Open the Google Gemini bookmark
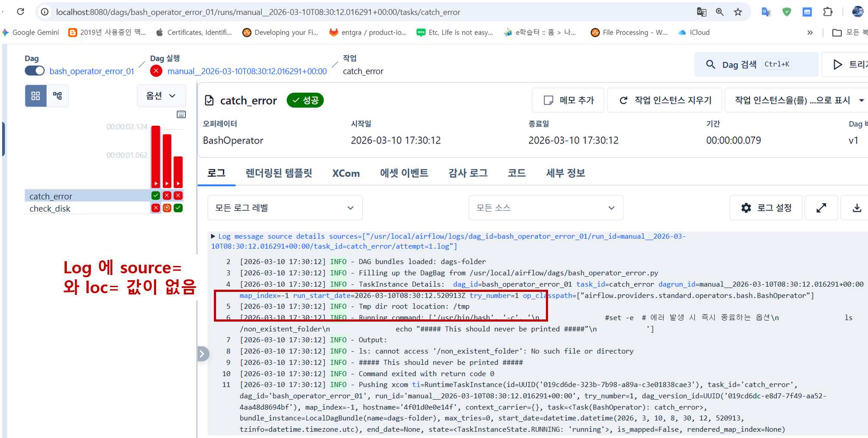This screenshot has width=868, height=438. pos(31,32)
